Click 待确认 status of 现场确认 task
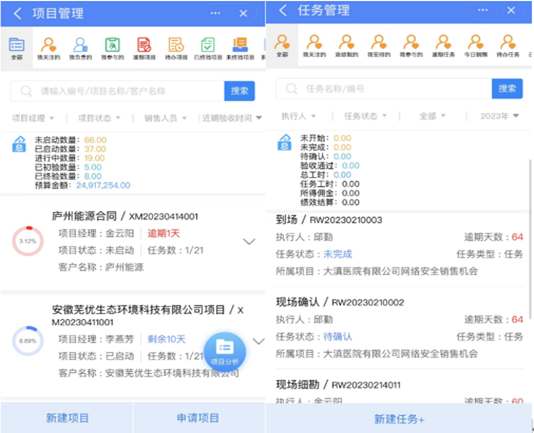 (337, 337)
